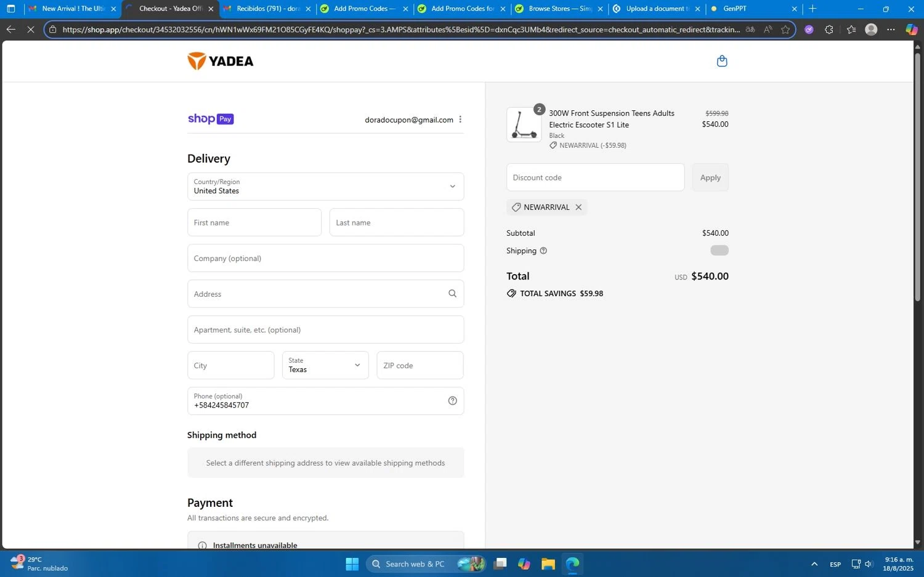The width and height of the screenshot is (924, 577).
Task: Open clock and date in taskbar
Action: click(899, 564)
